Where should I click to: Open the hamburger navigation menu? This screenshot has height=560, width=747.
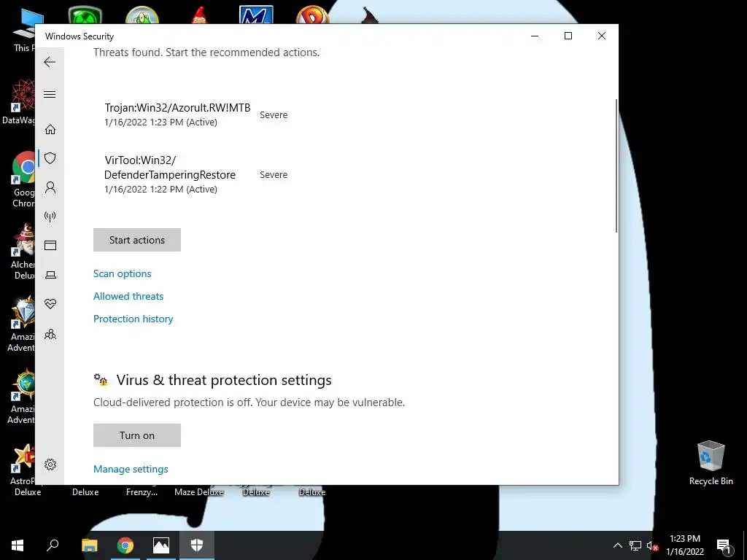[x=50, y=94]
